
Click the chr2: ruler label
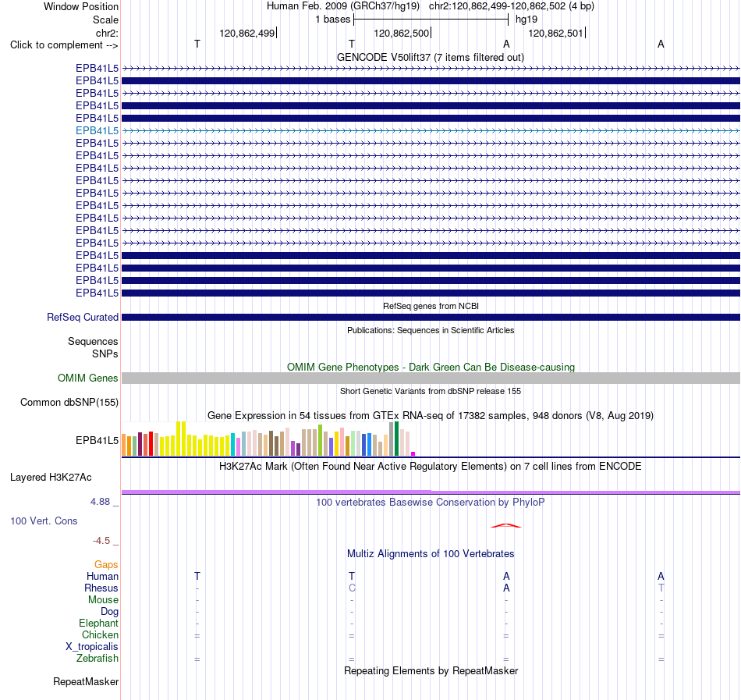point(107,33)
